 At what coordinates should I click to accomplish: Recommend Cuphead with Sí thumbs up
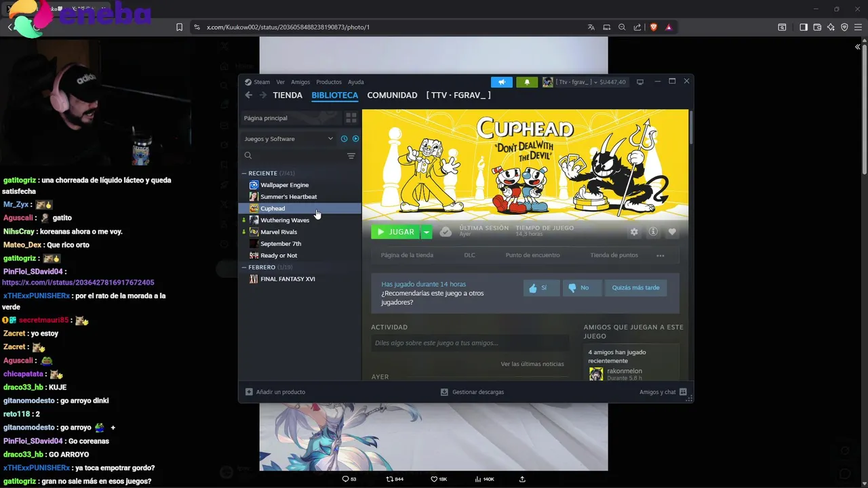[541, 288]
